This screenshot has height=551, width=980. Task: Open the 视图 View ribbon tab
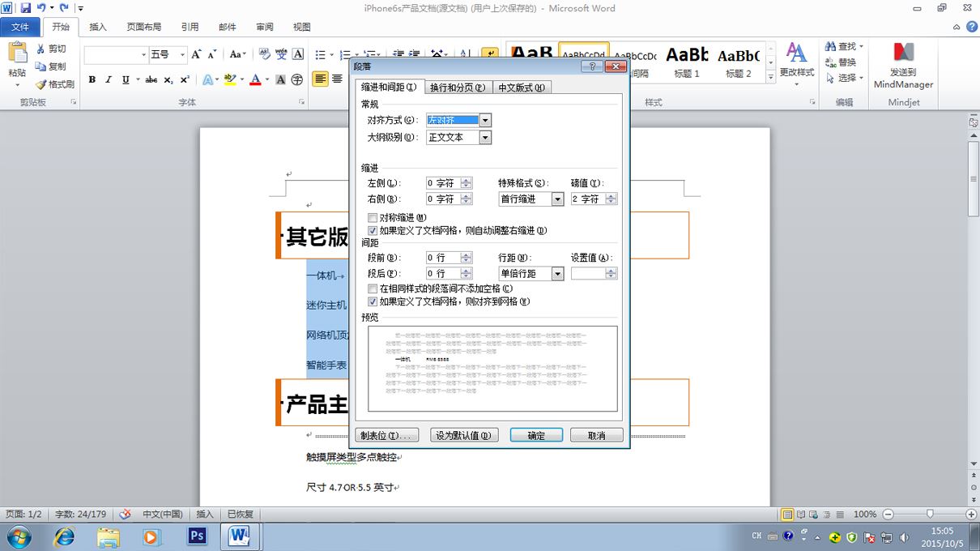click(x=301, y=27)
